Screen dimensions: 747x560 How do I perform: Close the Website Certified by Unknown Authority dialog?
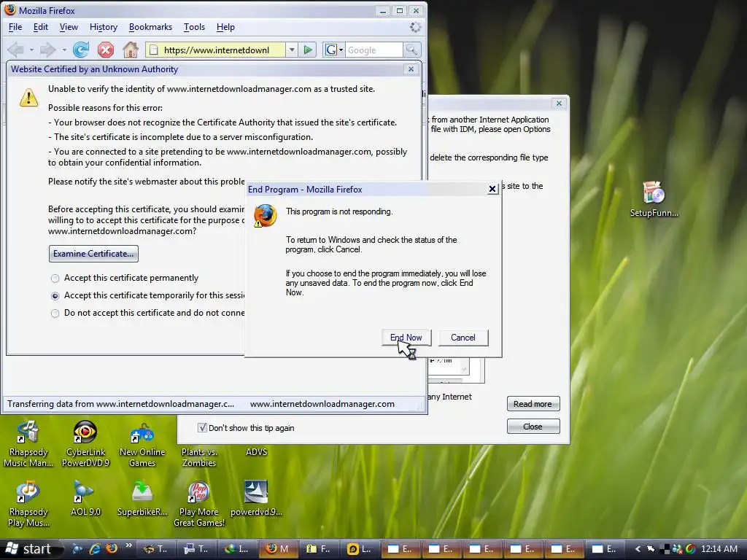411,69
